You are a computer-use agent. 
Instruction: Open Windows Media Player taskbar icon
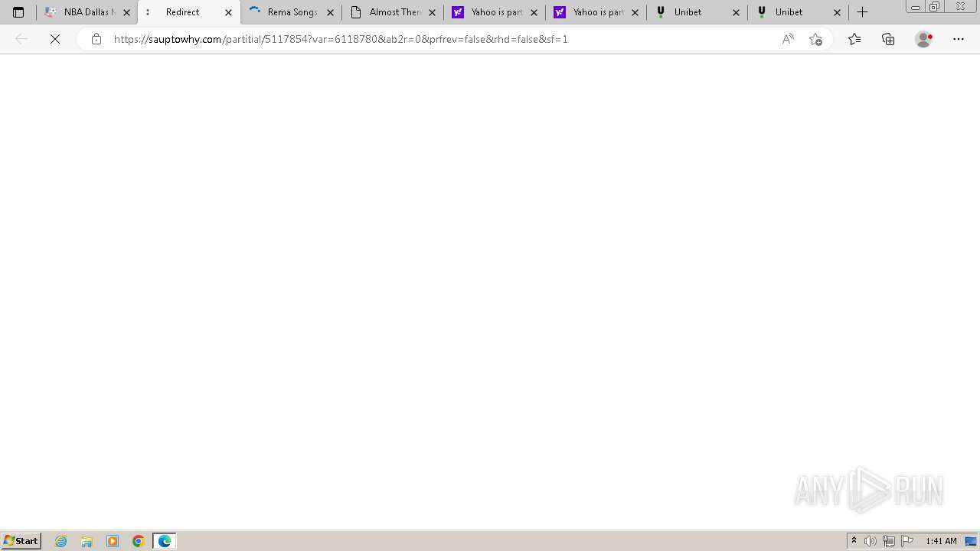[x=113, y=541]
